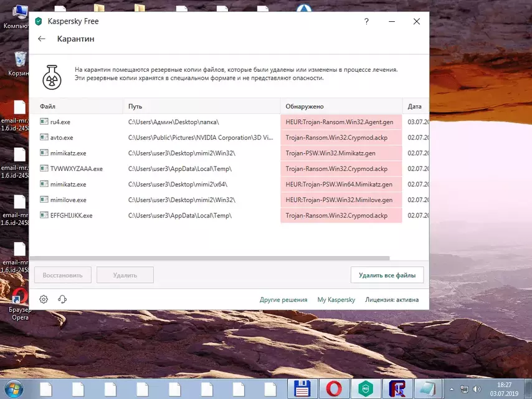
Task: Click the NVIDIA Corporation path of avto.exe
Action: pos(201,138)
